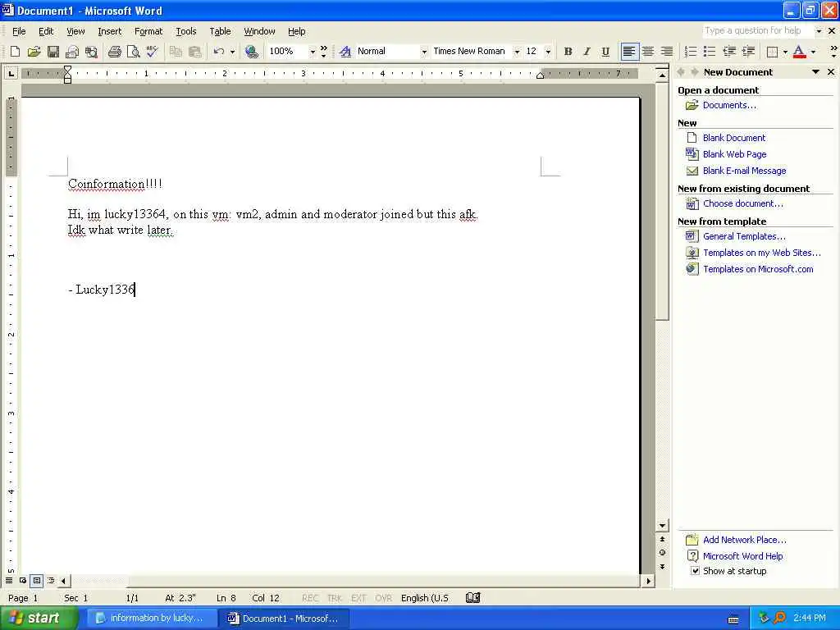The width and height of the screenshot is (840, 630).
Task: Center align text
Action: click(648, 52)
